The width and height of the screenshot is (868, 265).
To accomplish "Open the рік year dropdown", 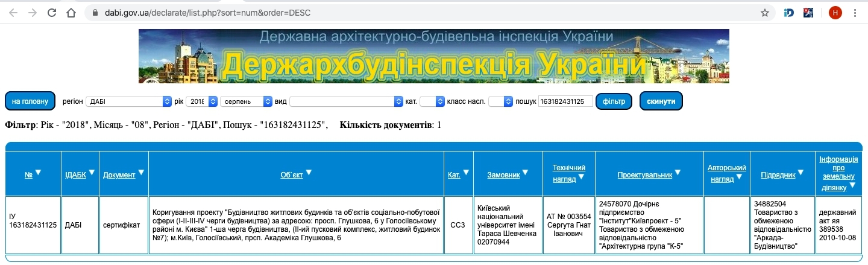I will pyautogui.click(x=202, y=101).
